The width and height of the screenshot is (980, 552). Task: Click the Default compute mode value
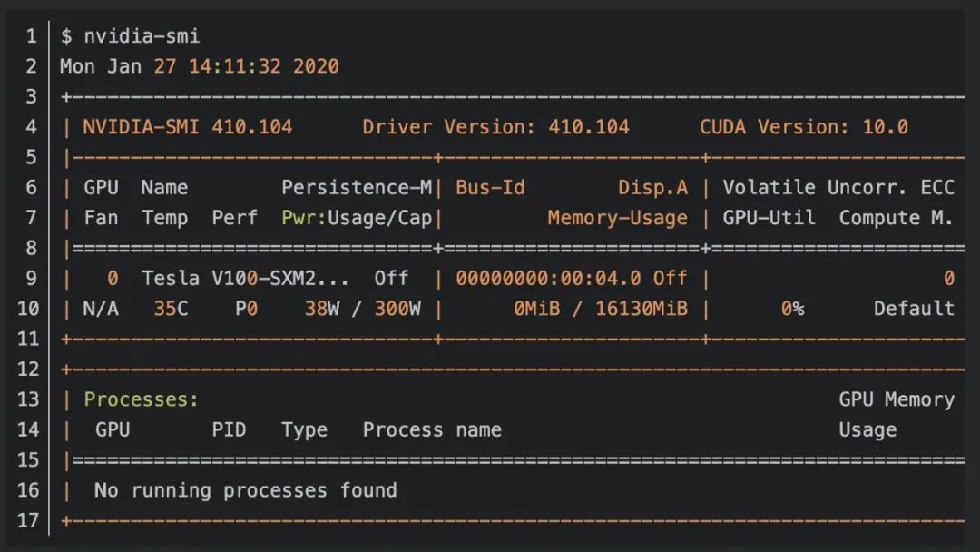tap(914, 309)
